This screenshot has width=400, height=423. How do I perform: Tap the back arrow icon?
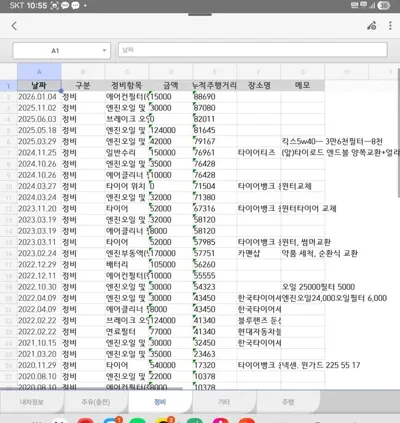[x=14, y=26]
